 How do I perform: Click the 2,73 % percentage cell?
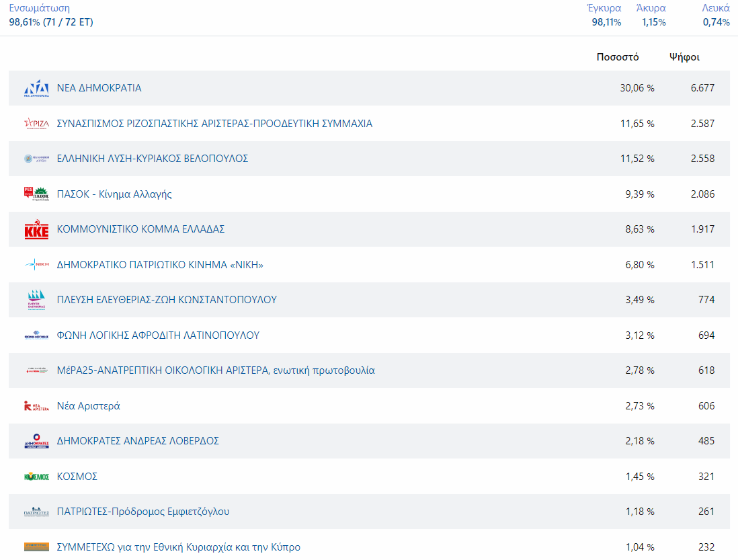point(640,405)
